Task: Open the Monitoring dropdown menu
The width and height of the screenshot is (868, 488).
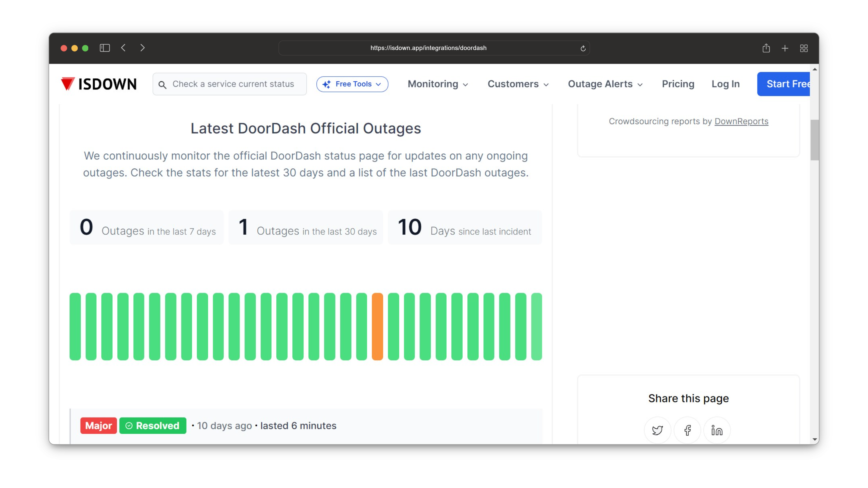Action: (x=438, y=84)
